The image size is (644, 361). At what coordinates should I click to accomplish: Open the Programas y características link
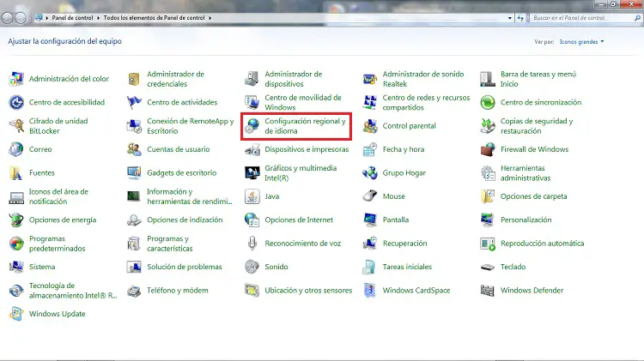170,244
